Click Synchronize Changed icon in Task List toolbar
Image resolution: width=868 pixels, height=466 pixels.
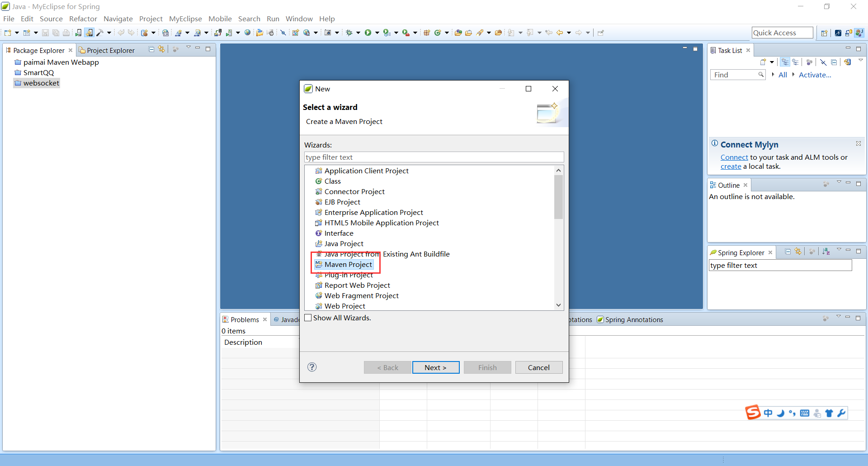click(x=847, y=62)
